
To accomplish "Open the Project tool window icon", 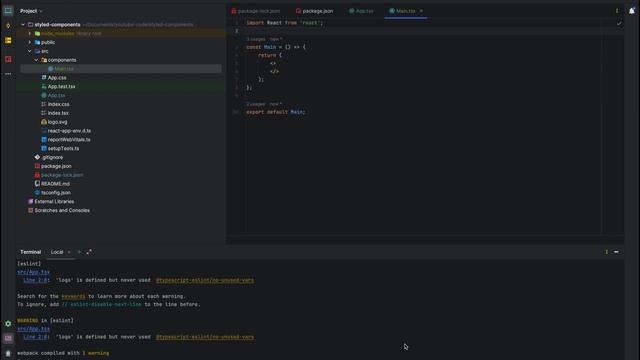I will tap(8, 11).
